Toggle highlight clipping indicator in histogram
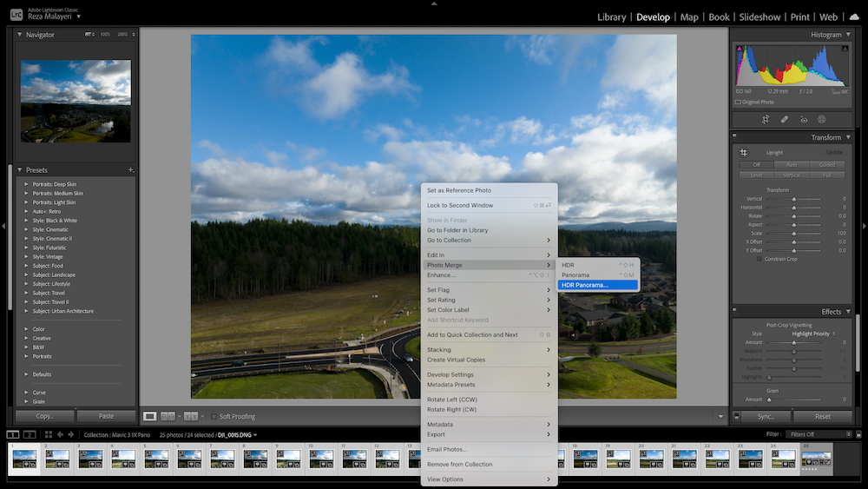This screenshot has width=868, height=489. click(x=845, y=49)
